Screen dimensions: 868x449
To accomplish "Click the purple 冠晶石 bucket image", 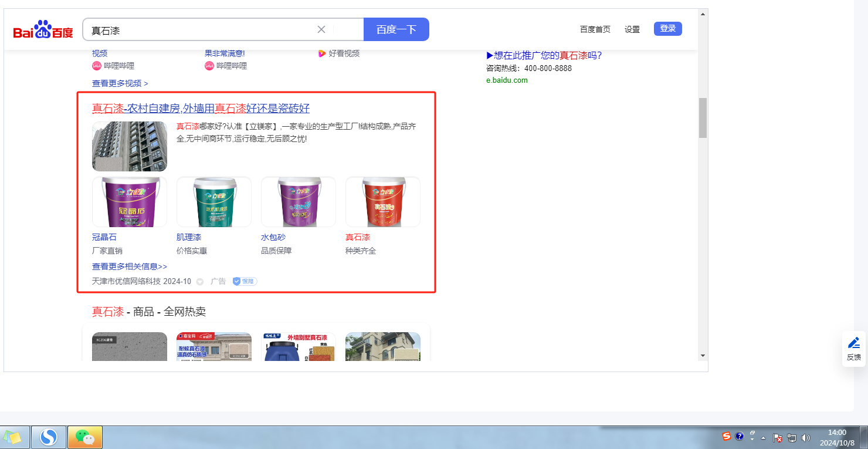I will click(130, 202).
